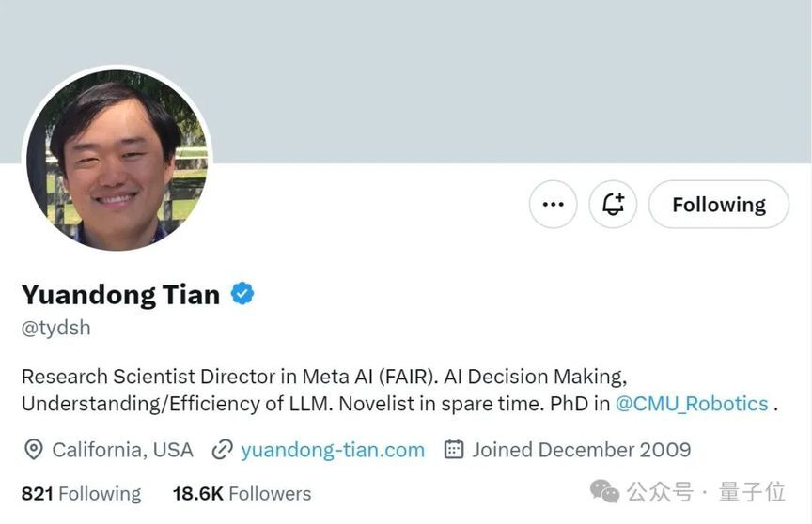Click the profile bio description text
812x524 pixels.
pyautogui.click(x=399, y=390)
